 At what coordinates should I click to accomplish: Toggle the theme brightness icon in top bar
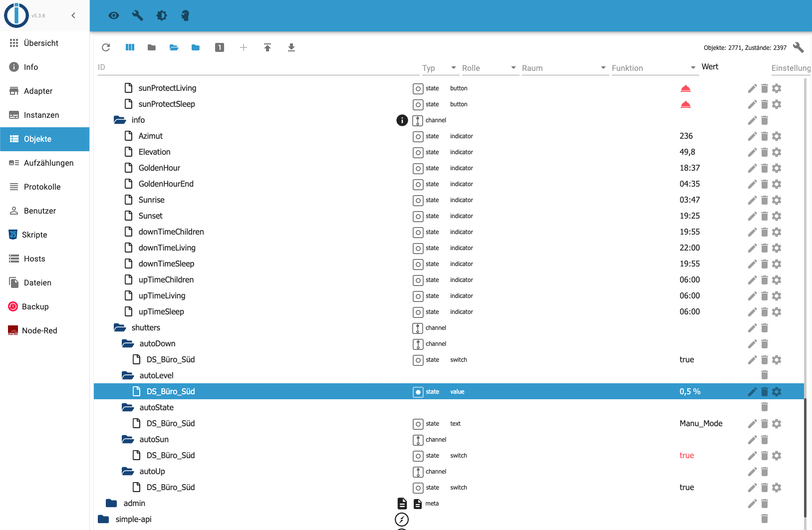[x=162, y=15]
